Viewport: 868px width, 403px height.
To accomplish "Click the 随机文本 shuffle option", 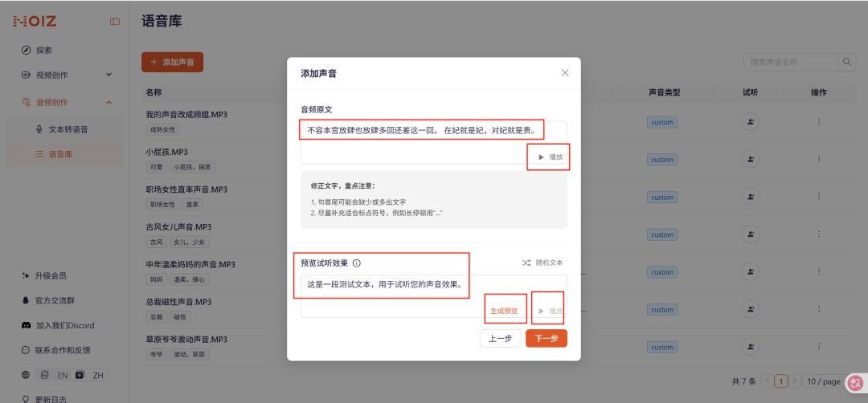I will [x=542, y=263].
